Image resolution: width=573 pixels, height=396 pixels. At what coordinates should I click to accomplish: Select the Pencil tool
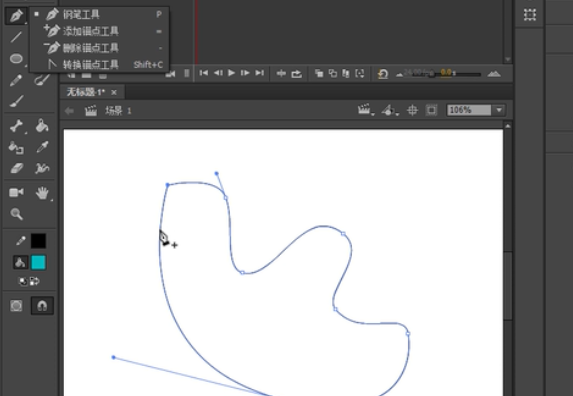click(16, 80)
